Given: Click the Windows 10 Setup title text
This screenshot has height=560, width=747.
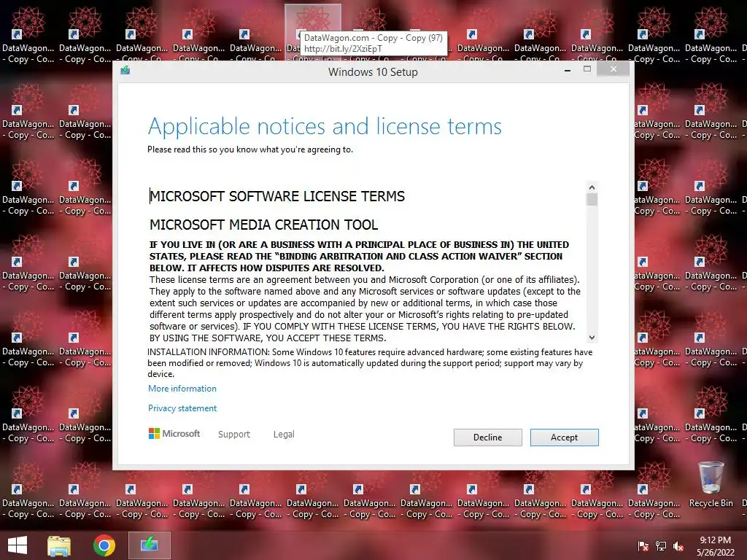Looking at the screenshot, I should click(373, 72).
